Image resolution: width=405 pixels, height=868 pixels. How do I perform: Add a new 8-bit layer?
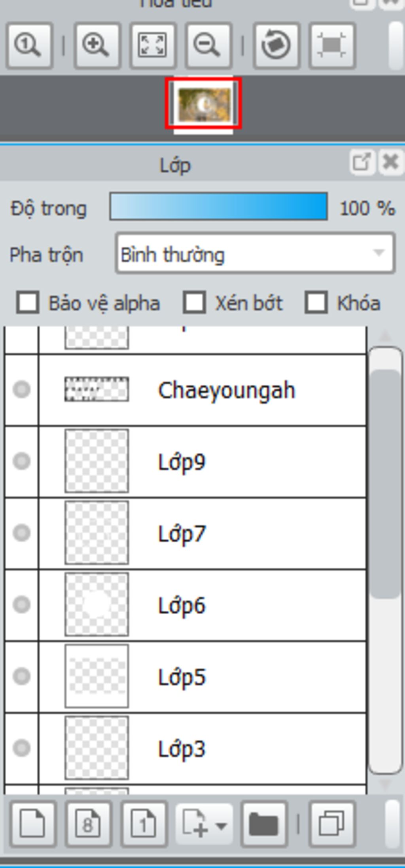[88, 824]
